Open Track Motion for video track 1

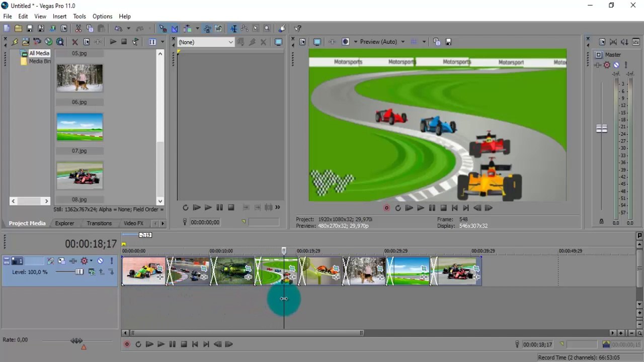click(62, 261)
